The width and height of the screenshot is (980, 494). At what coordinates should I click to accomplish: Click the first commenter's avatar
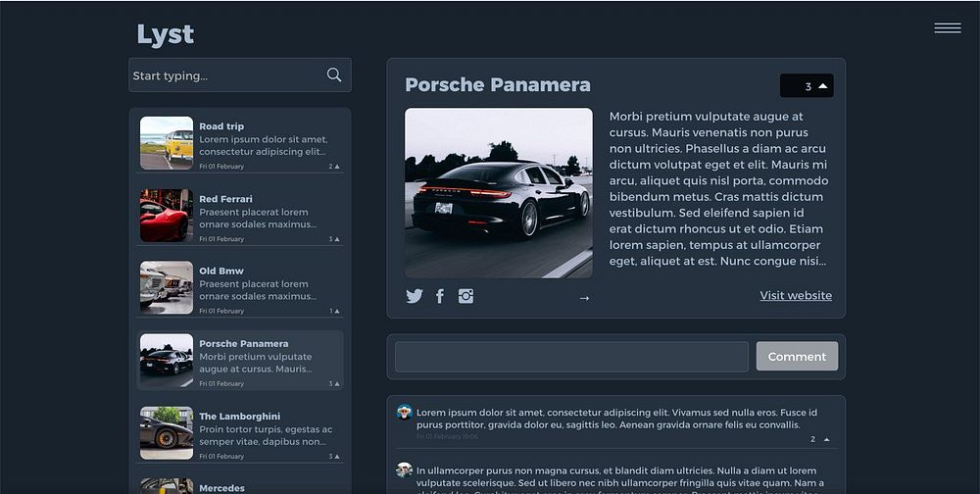tap(405, 412)
